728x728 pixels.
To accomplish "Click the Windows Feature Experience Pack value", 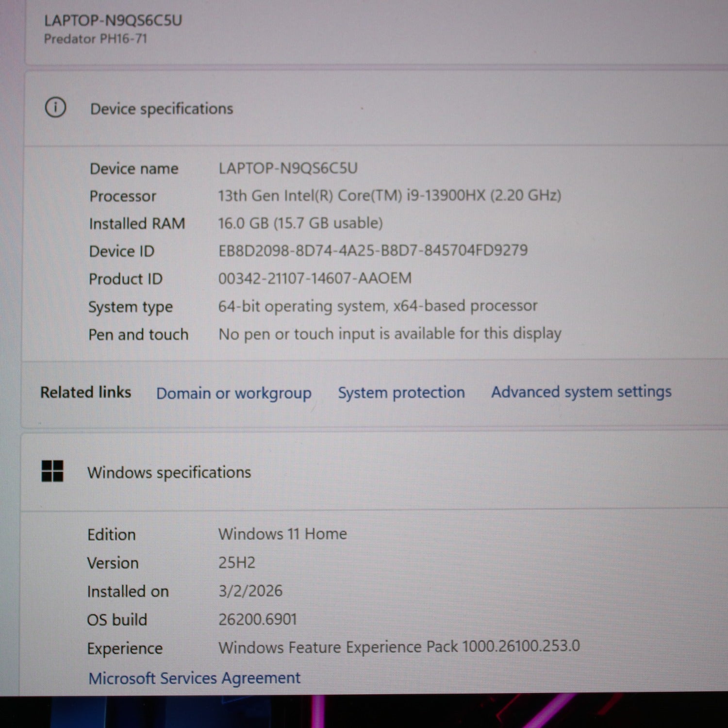I will pos(399,647).
